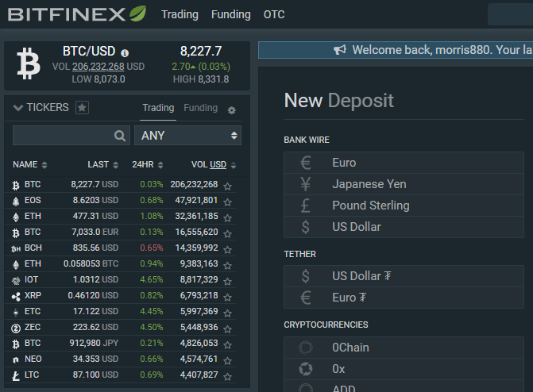Click the large Bitcoin icon in header
533x392 pixels.
click(29, 63)
